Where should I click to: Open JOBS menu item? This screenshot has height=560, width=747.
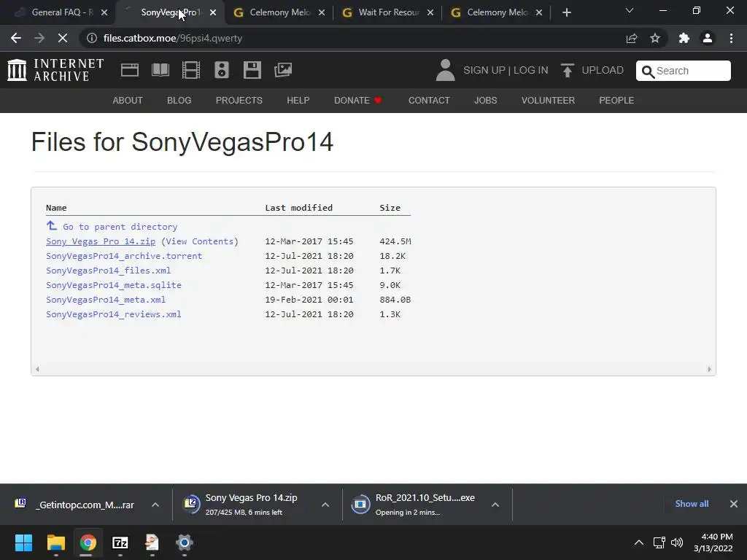tap(485, 101)
